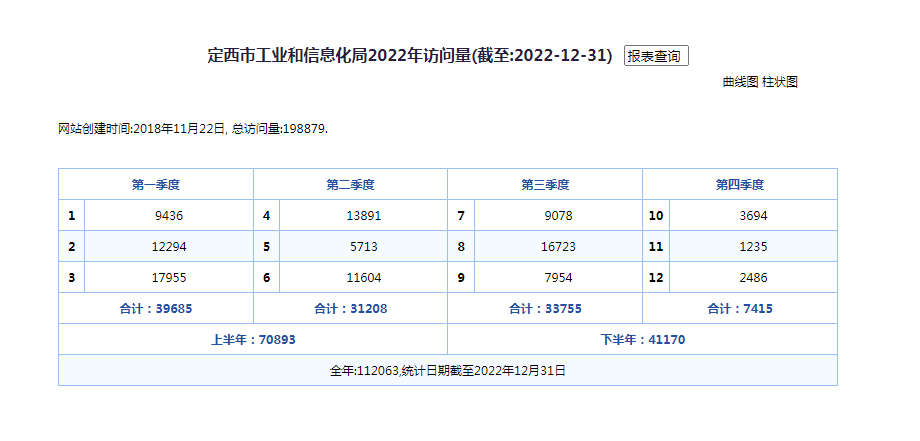Viewport: 920px width, 441px height.
Task: Click the 第四季度 column header
Action: tap(739, 185)
